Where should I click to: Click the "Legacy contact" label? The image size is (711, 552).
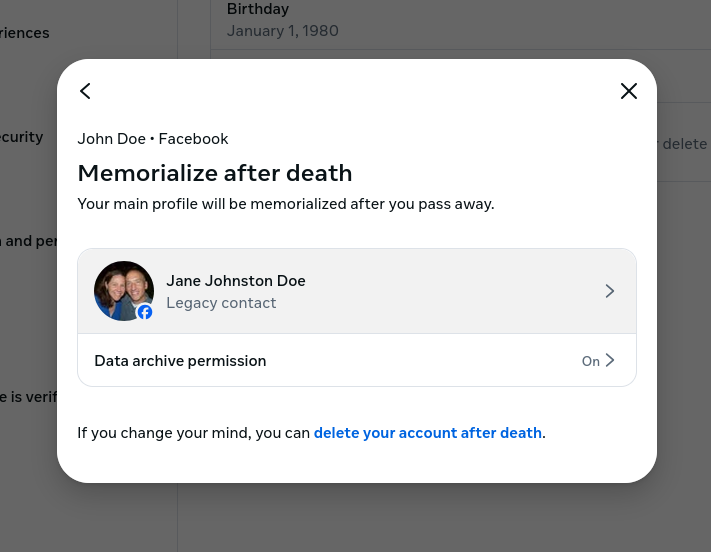[x=221, y=303]
